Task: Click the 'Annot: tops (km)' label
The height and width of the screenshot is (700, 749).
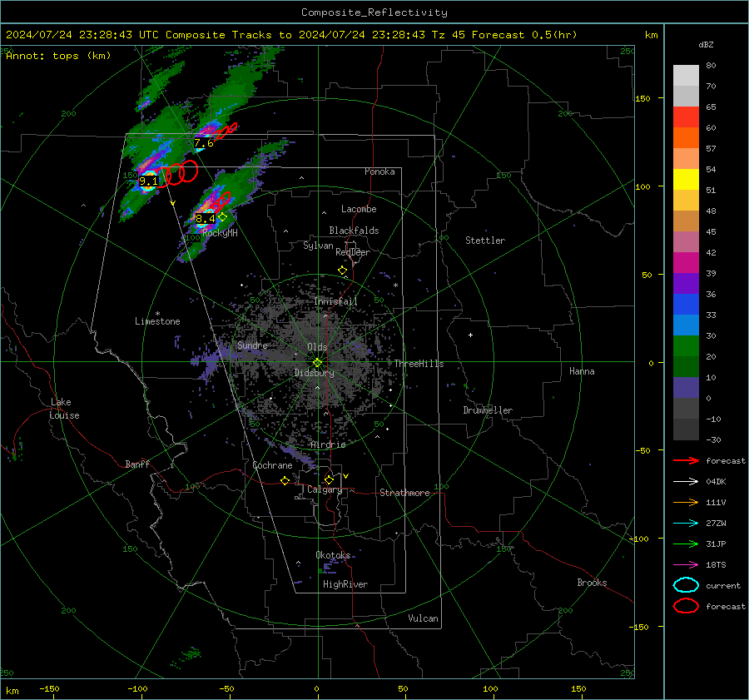Action: [58, 56]
